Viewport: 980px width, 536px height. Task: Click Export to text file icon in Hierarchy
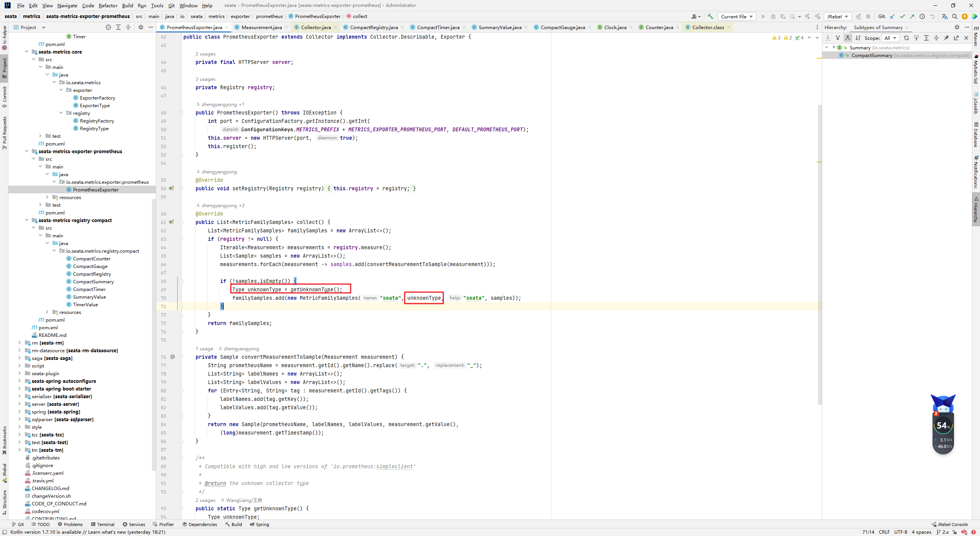click(956, 38)
